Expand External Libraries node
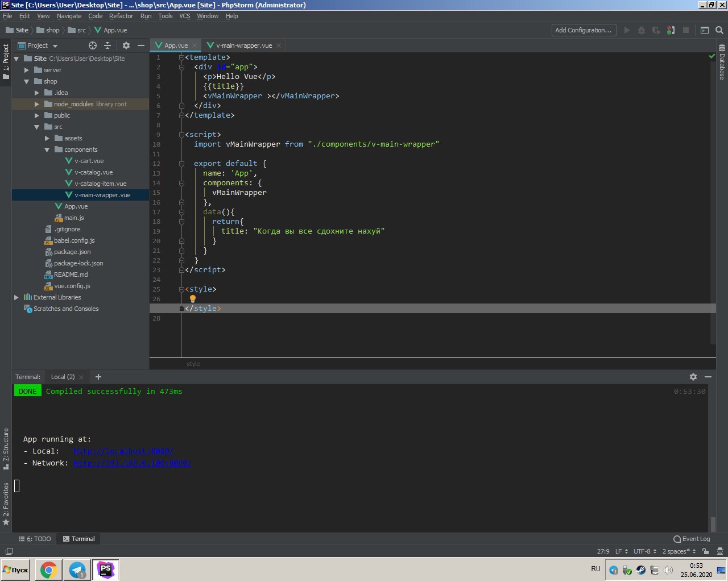 pos(16,297)
